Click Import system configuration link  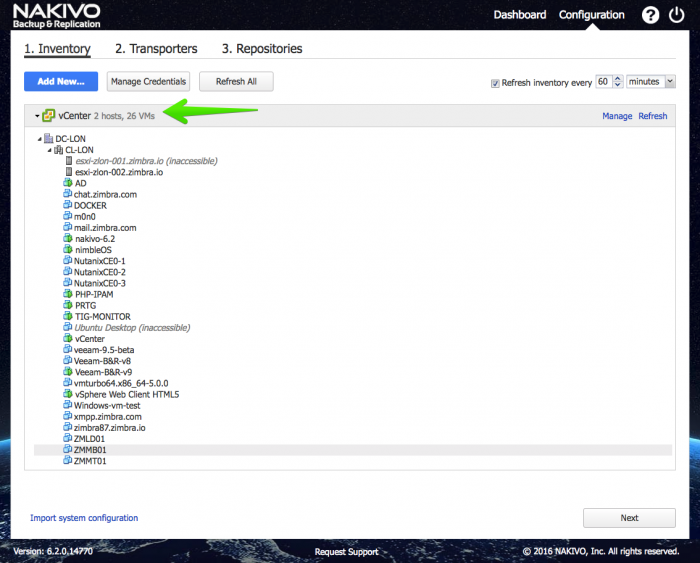[84, 518]
